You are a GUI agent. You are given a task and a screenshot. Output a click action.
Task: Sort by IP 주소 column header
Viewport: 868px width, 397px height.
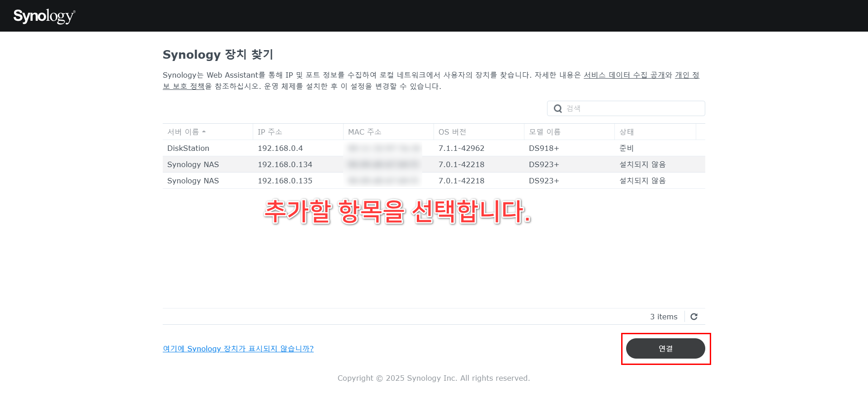click(298, 132)
